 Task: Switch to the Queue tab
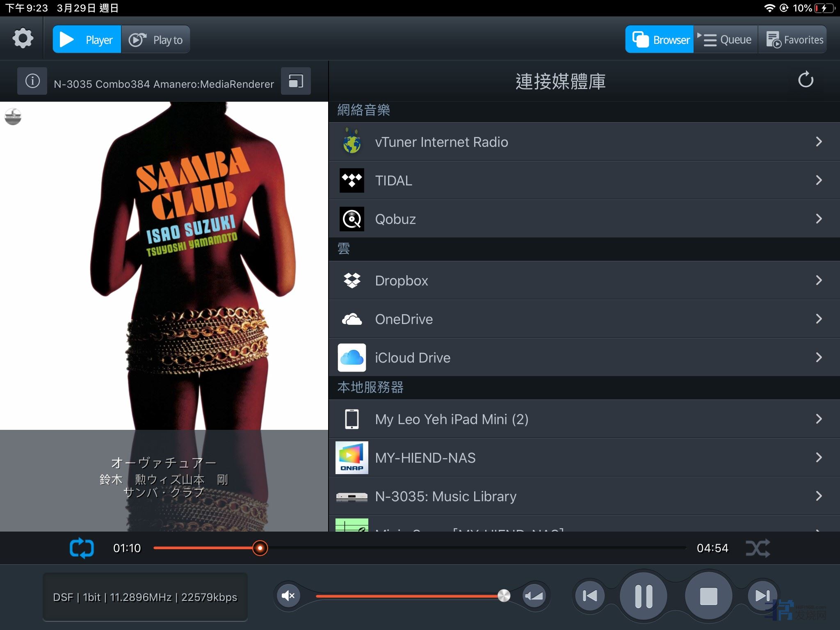coord(726,40)
